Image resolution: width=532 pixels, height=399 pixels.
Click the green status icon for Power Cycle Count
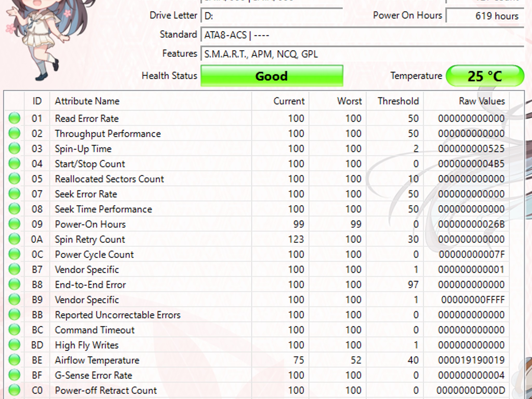tap(14, 254)
